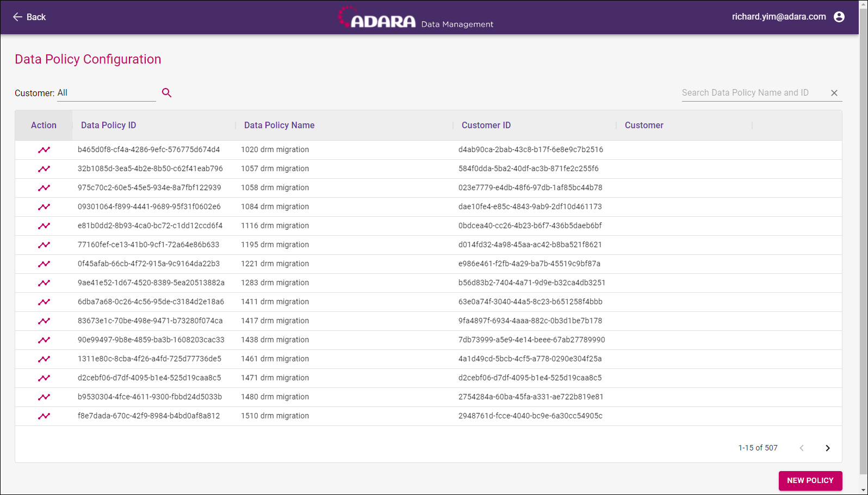Open the user account profile icon
868x495 pixels.
[839, 17]
